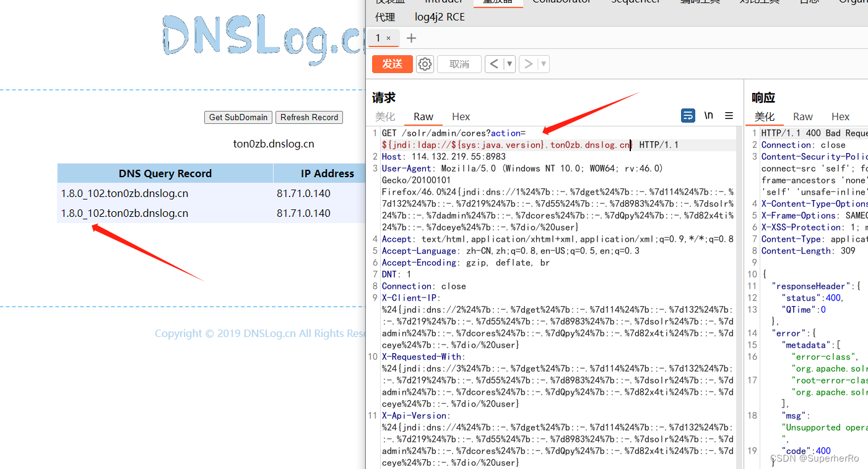Viewport: 868px width, 469px height.
Task: Close Repeater tab 1 with the x
Action: [x=389, y=38]
